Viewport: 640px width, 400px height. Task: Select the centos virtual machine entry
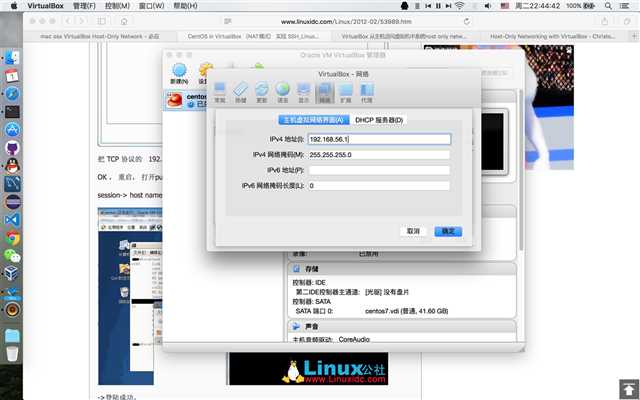[186, 100]
